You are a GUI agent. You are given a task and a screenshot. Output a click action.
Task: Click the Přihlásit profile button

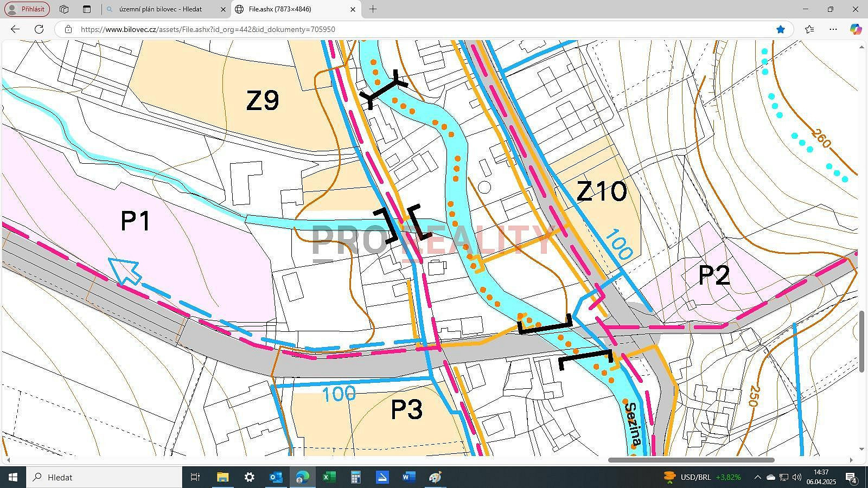[x=27, y=9]
